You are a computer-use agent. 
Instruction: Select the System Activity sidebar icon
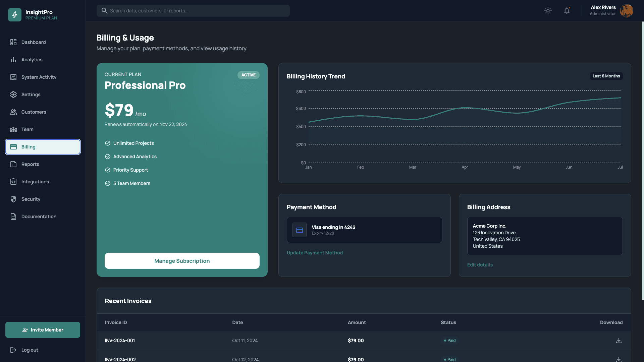[x=13, y=77]
